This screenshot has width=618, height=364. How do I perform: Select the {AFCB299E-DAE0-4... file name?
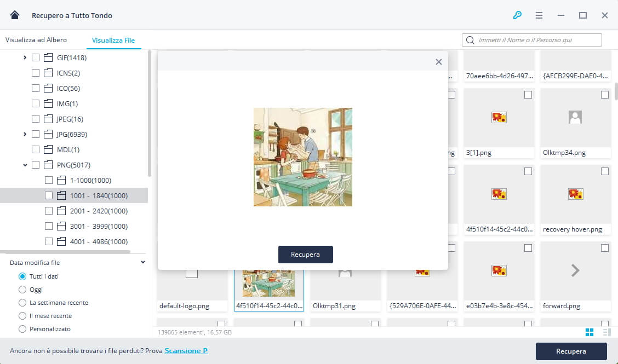[575, 76]
